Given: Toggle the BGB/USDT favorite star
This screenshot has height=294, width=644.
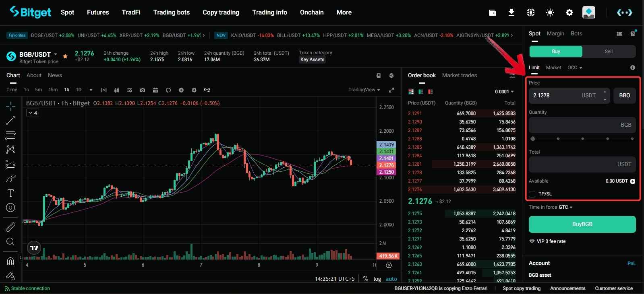Looking at the screenshot, I should (65, 56).
